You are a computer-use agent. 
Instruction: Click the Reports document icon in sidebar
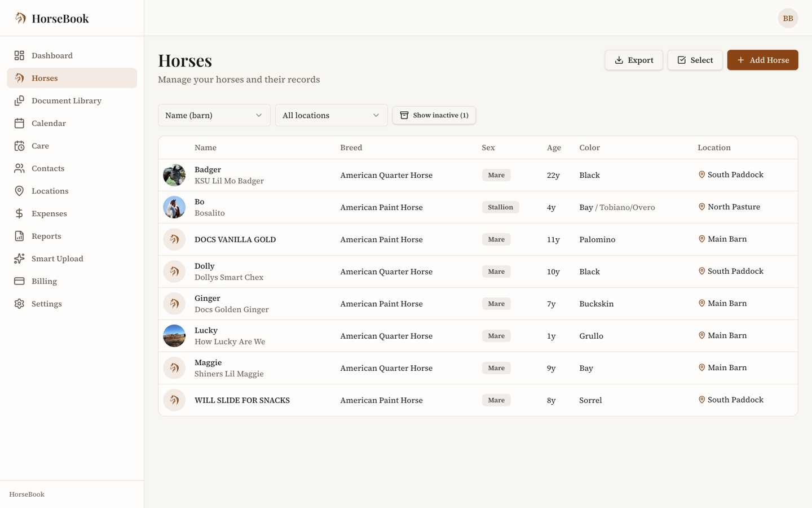click(19, 236)
